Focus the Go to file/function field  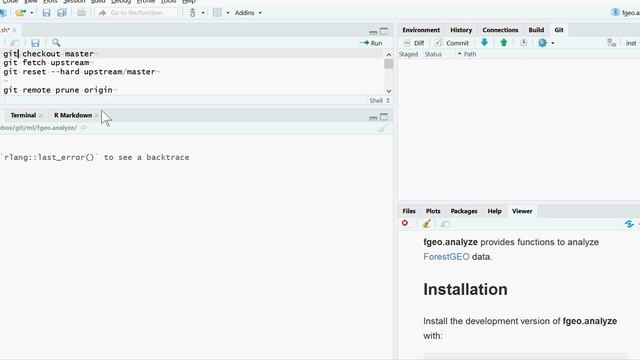click(x=137, y=13)
